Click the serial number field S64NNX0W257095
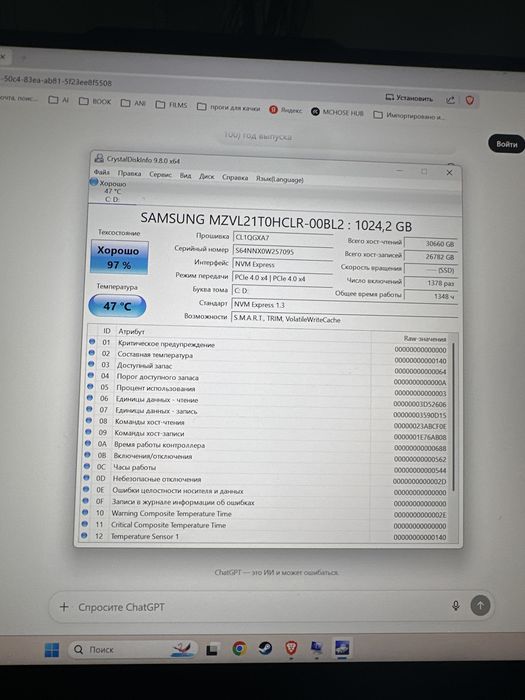The width and height of the screenshot is (525, 700). [283, 252]
